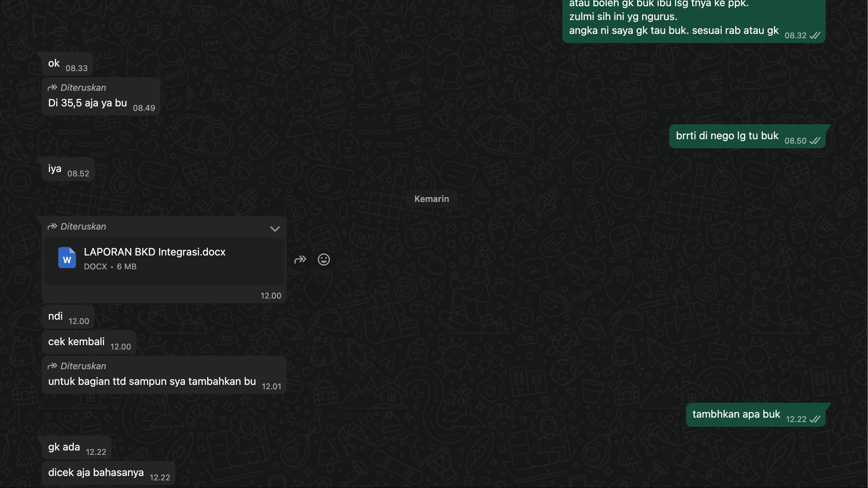
Task: Open emoji reaction picker beside document message
Action: click(323, 259)
